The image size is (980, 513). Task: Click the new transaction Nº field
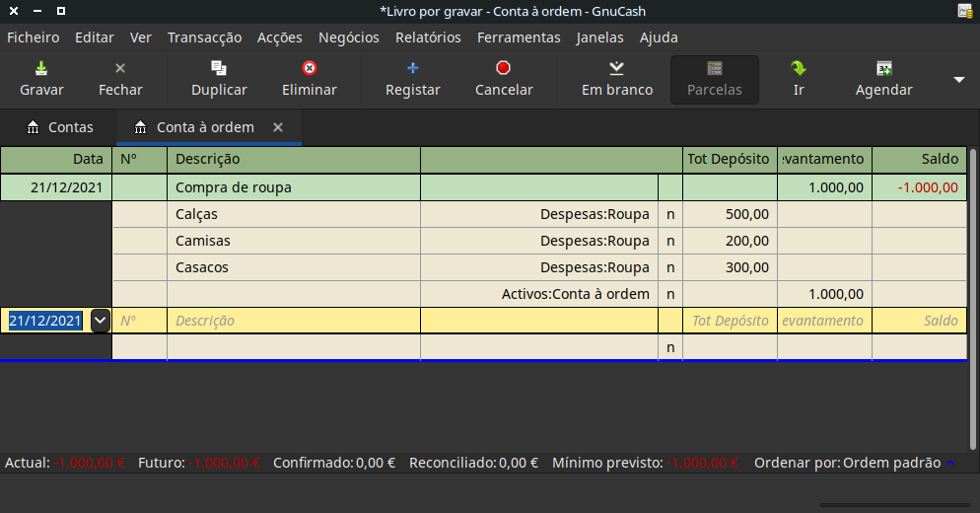tap(139, 321)
